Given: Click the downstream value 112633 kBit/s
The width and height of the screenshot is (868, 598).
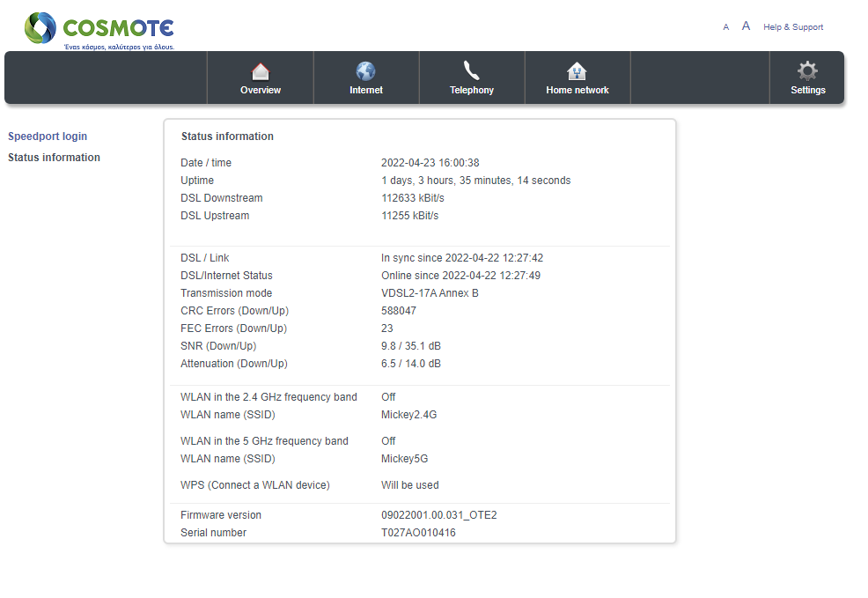Looking at the screenshot, I should (x=412, y=198).
